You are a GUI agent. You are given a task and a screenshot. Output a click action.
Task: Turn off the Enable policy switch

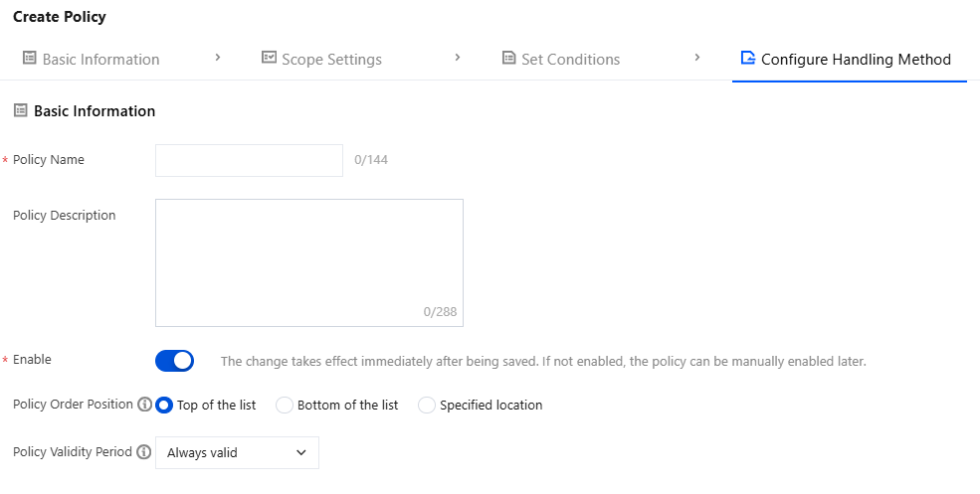pyautogui.click(x=174, y=361)
